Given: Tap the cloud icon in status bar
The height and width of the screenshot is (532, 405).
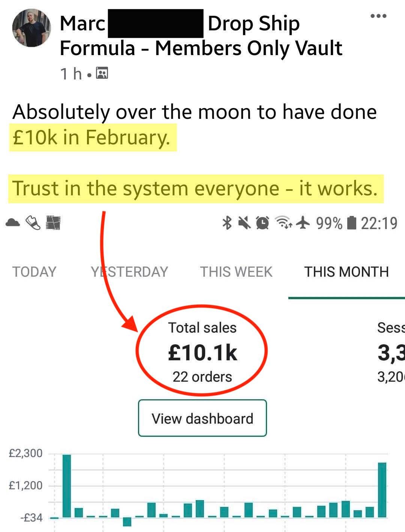Looking at the screenshot, I should [13, 223].
